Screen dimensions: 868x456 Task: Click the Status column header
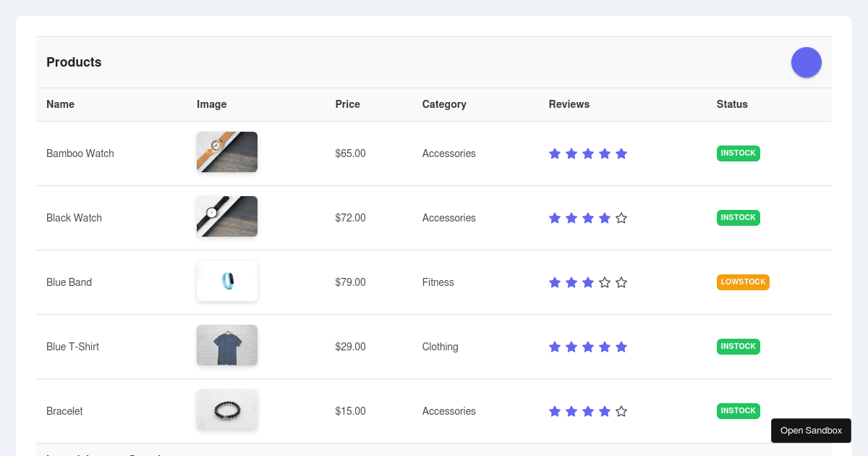732,104
